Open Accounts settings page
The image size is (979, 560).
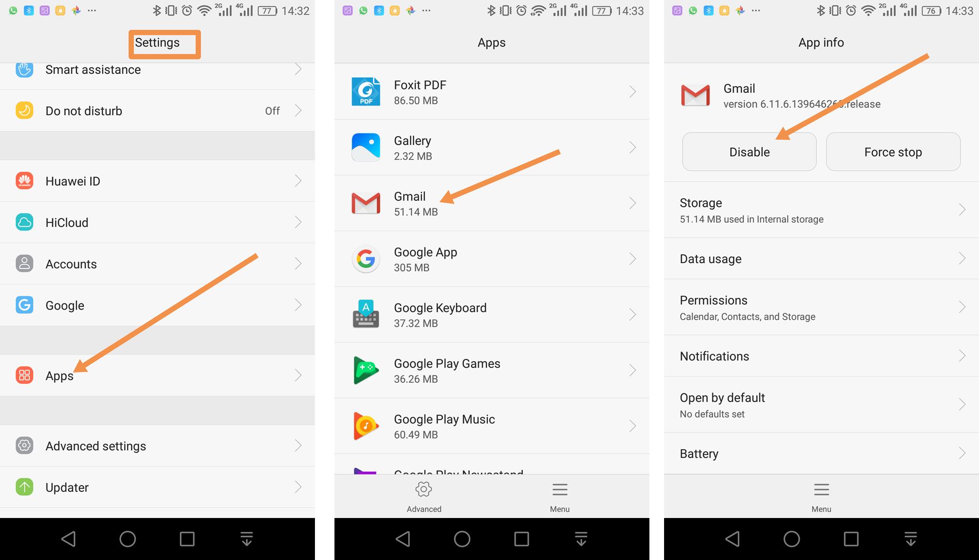(x=159, y=264)
